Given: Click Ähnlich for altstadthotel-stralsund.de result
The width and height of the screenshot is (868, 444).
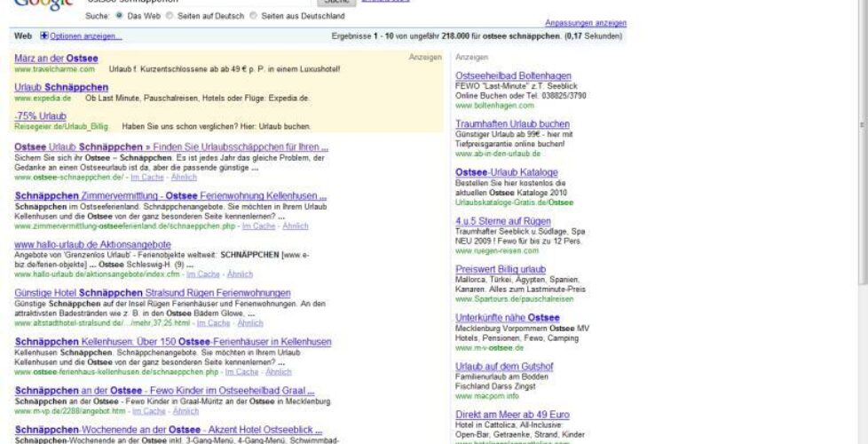Looking at the screenshot, I should 250,322.
